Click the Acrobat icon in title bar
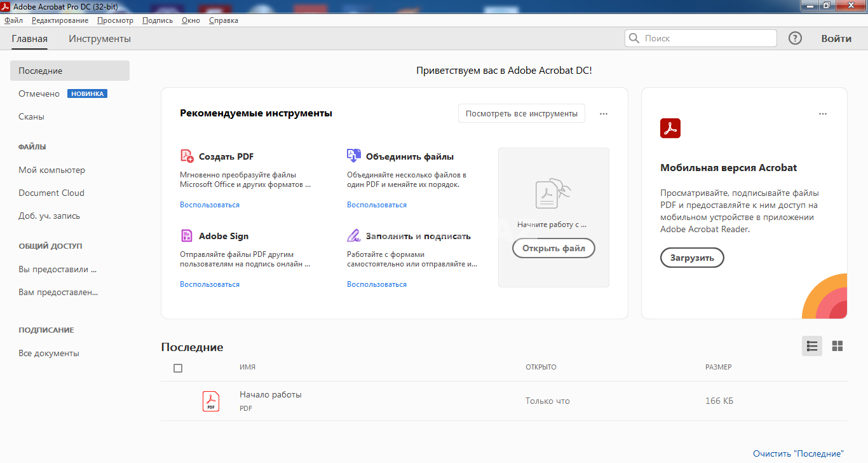This screenshot has height=463, width=868. (6, 6)
